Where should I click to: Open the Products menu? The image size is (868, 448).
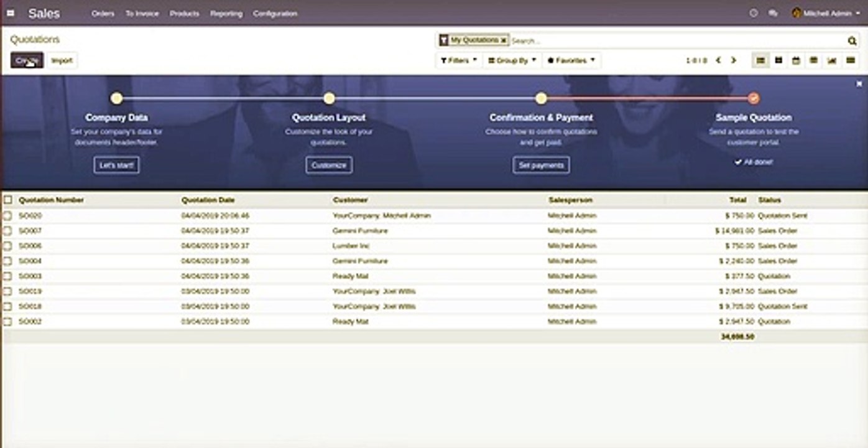185,13
